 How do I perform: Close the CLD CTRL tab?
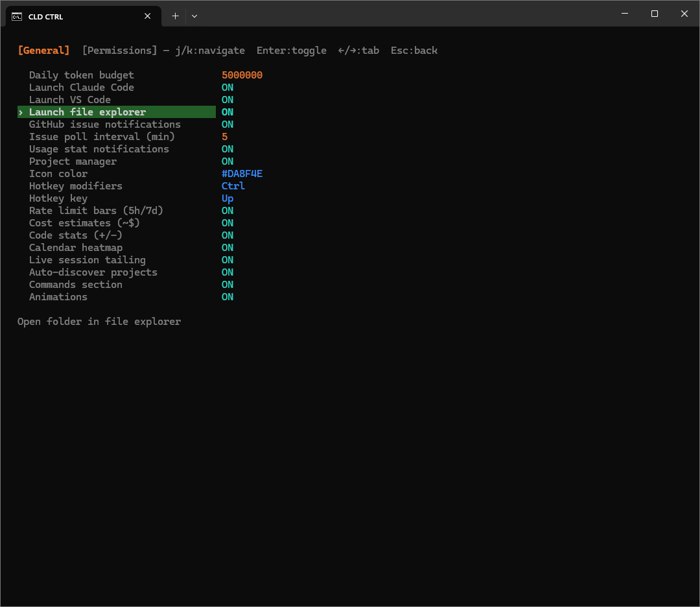click(147, 16)
